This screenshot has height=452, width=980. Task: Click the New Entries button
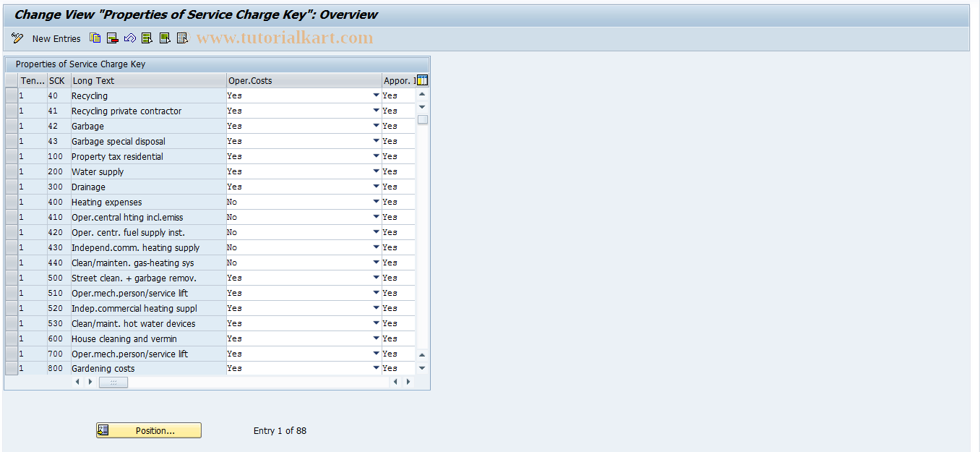pos(56,38)
